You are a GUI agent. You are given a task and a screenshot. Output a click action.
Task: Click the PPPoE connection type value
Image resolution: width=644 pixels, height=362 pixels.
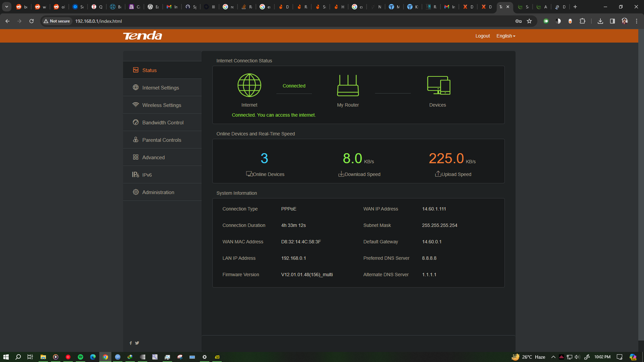(x=289, y=209)
